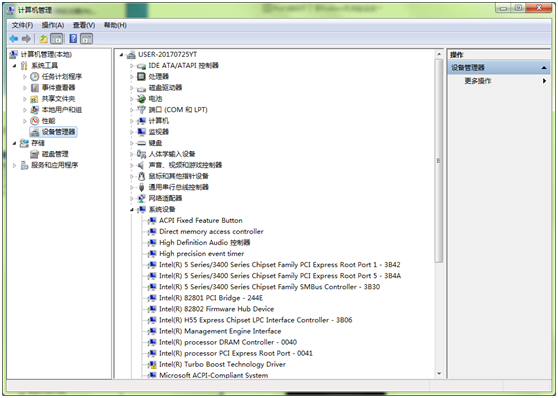558x398 pixels.
Task: Select High precision event timer device
Action: (x=201, y=254)
